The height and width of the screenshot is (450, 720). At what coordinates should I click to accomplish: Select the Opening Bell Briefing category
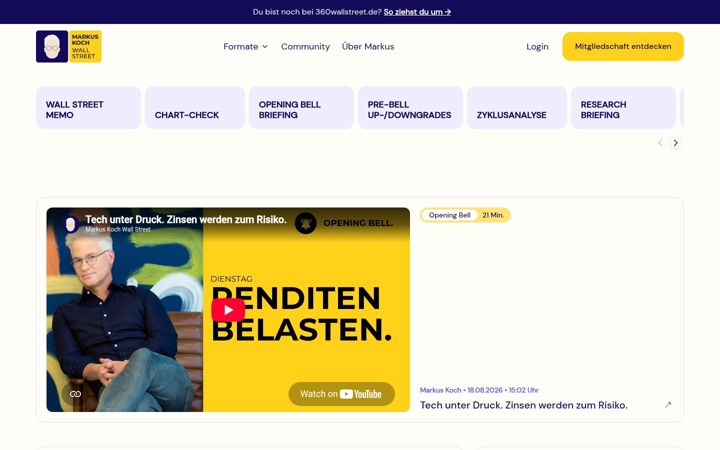pyautogui.click(x=301, y=107)
